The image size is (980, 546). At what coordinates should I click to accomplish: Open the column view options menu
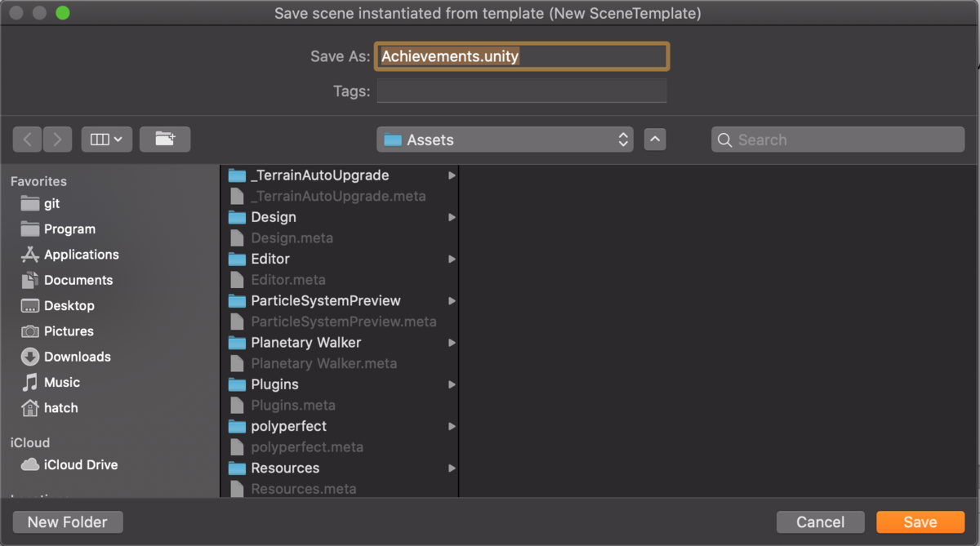106,139
